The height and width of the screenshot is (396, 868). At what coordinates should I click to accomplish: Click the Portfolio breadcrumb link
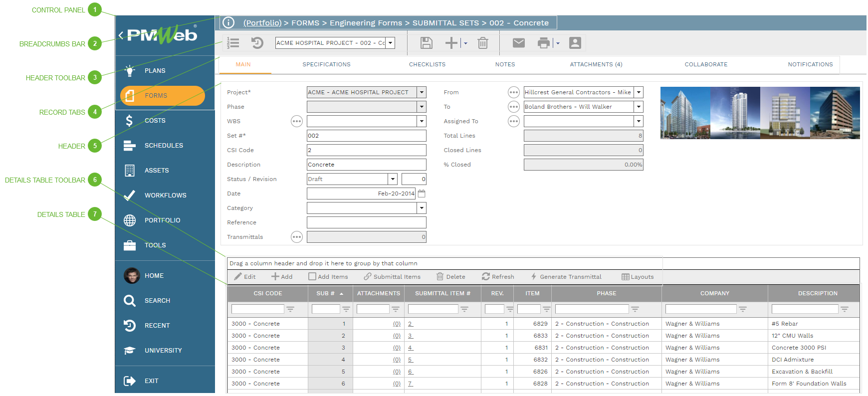[262, 23]
